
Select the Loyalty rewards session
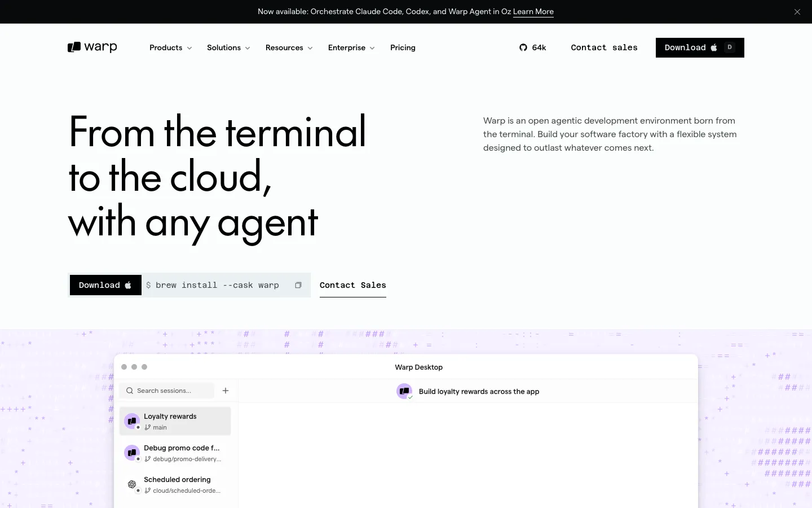pos(175,421)
